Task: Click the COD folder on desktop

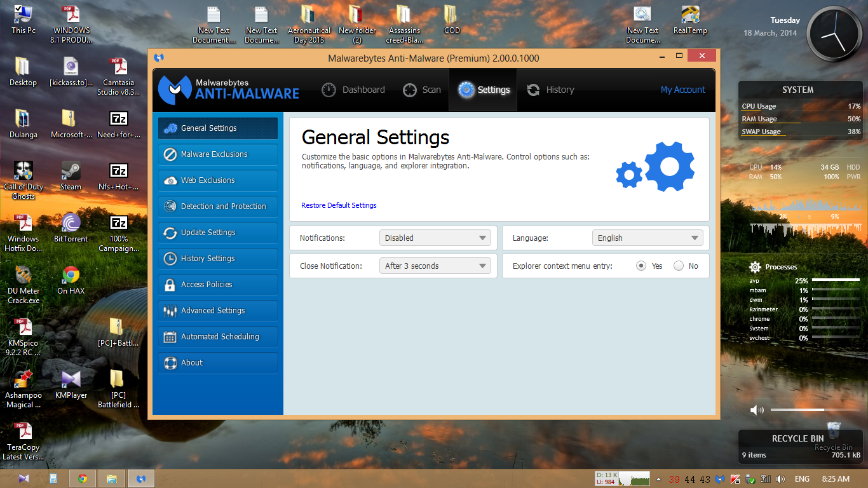Action: [x=452, y=19]
